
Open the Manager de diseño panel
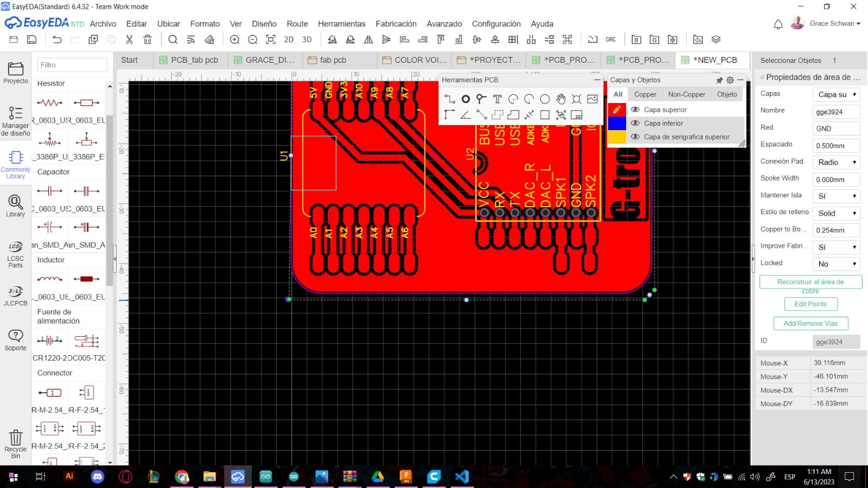(x=16, y=120)
